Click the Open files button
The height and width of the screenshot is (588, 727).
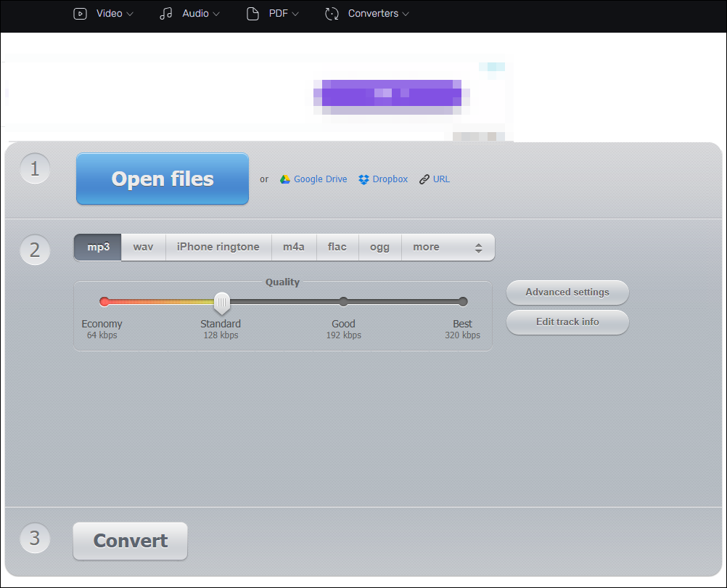click(163, 179)
